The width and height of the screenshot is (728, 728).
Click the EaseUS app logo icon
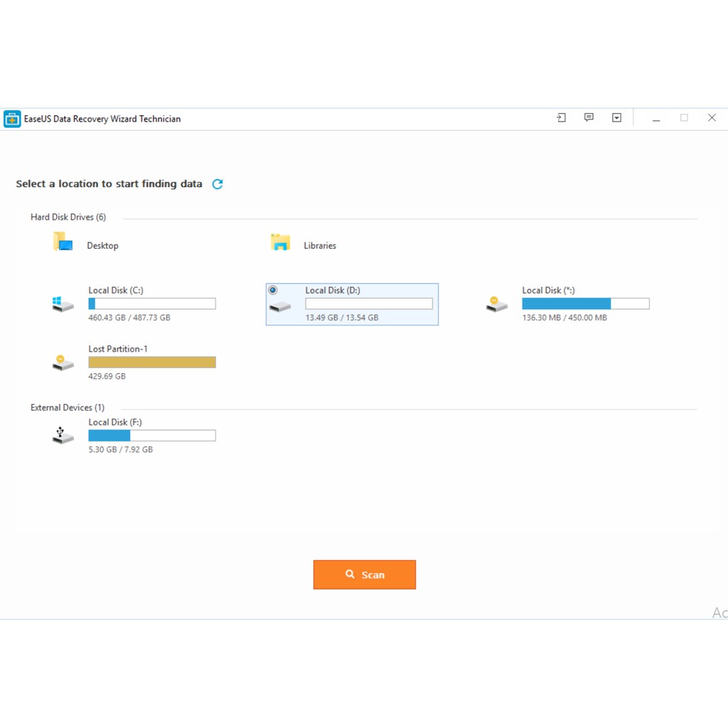tap(12, 119)
